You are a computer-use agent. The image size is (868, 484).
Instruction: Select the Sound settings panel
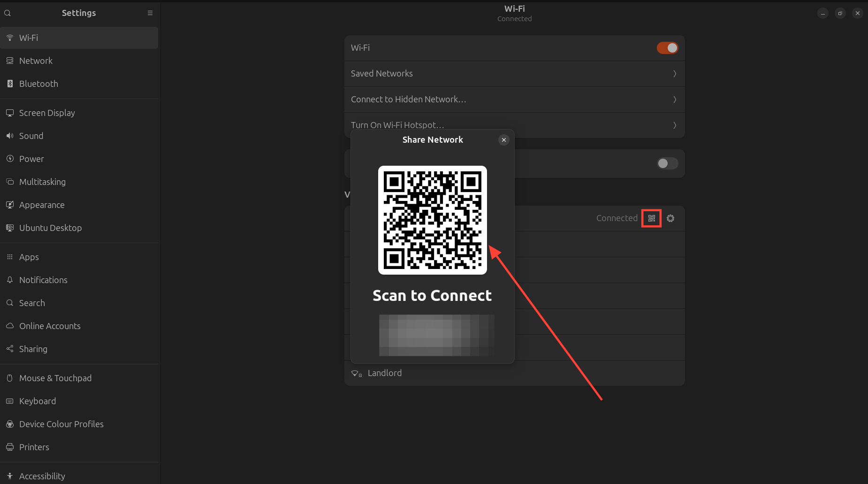click(79, 136)
